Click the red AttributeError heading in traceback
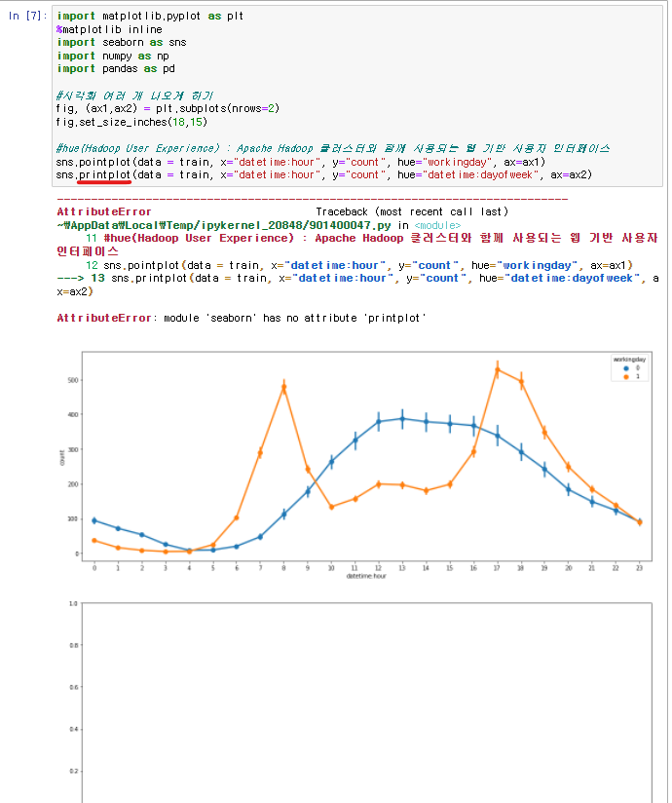672x803 pixels. [x=104, y=211]
